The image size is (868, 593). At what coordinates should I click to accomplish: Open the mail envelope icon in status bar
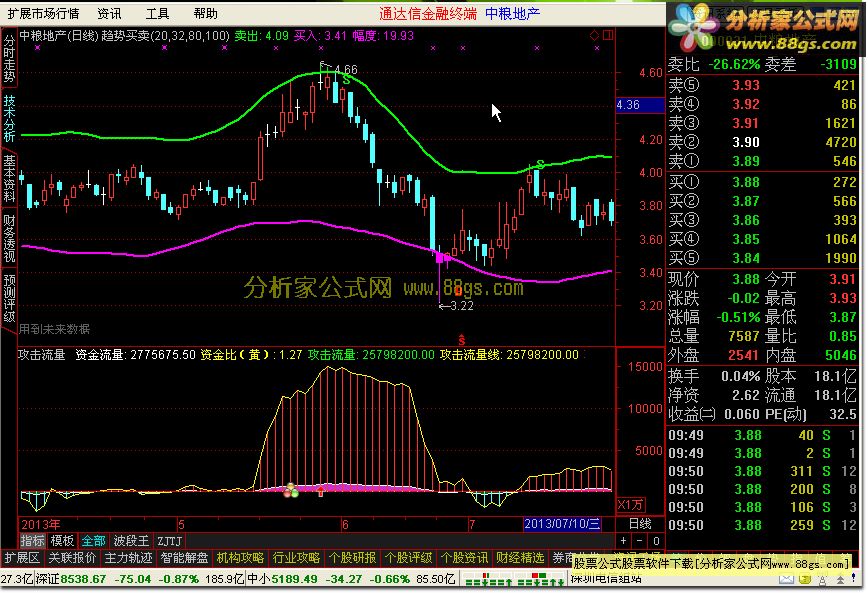tap(786, 579)
